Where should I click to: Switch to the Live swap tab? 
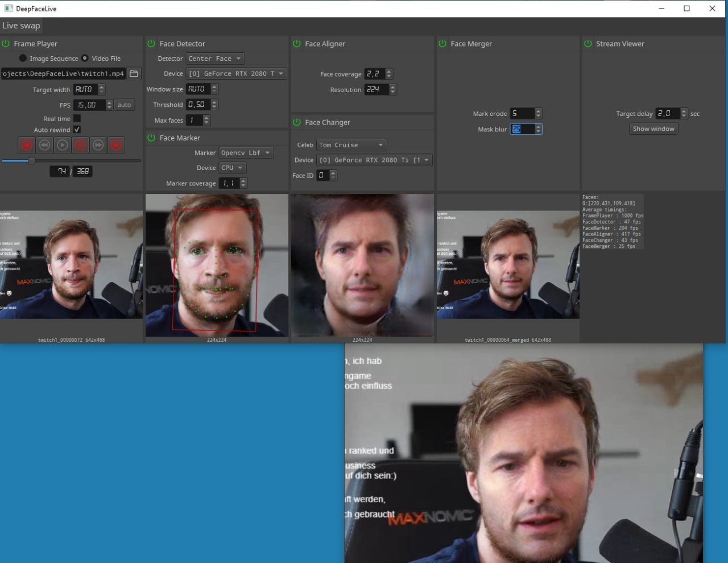[x=21, y=26]
